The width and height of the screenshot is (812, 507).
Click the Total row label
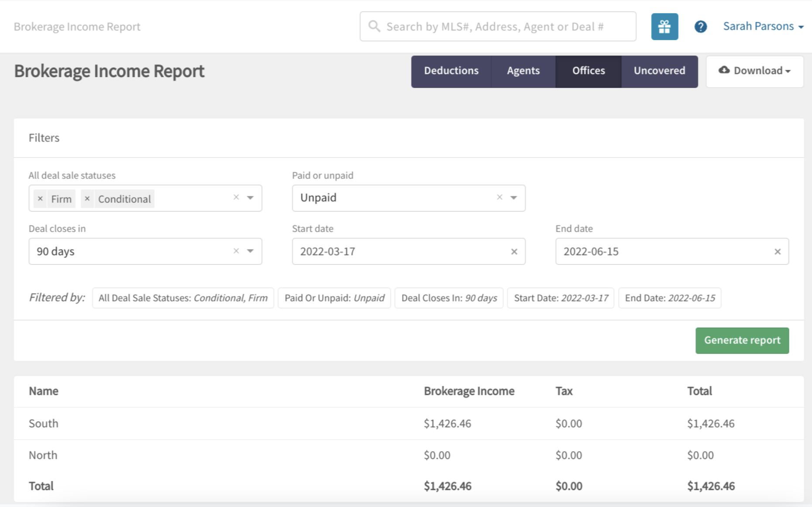(x=41, y=486)
